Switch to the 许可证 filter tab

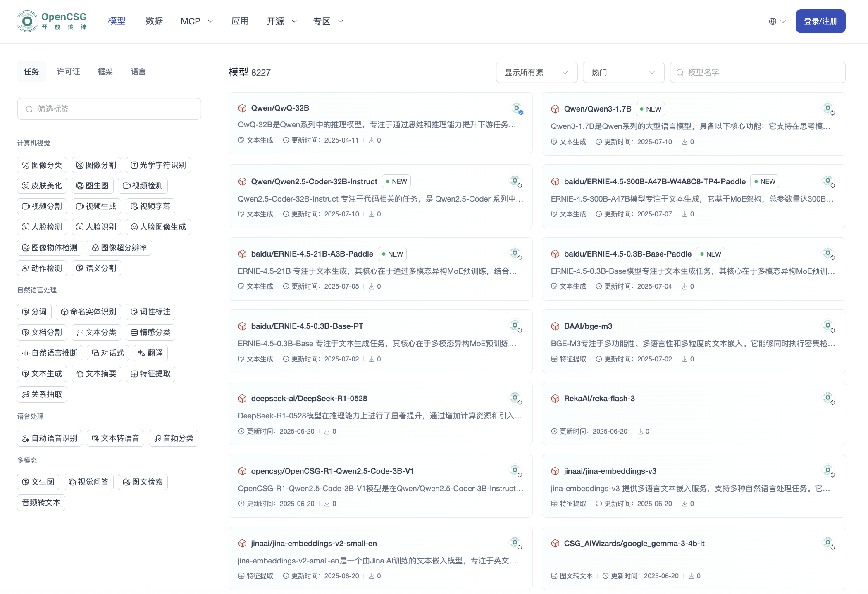click(x=68, y=72)
